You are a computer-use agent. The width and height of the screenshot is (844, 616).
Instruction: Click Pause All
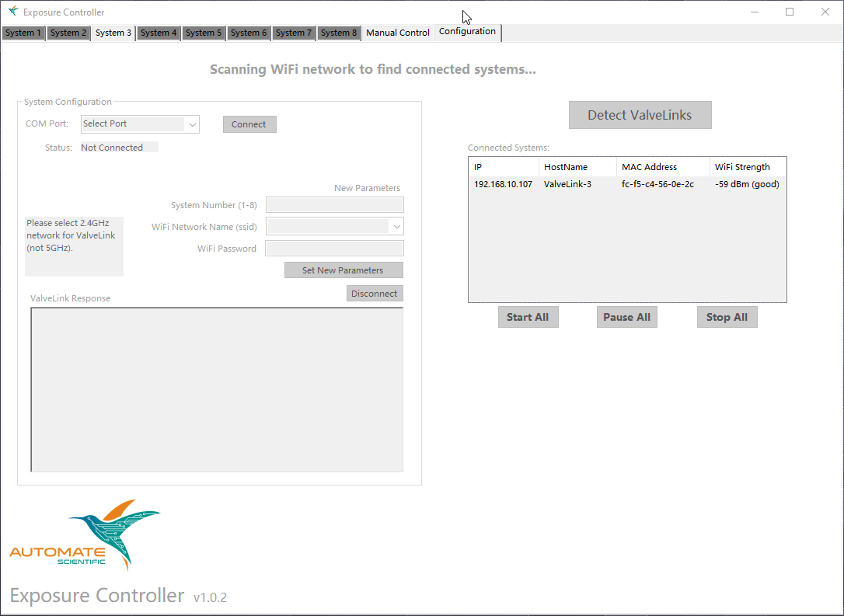pyautogui.click(x=626, y=316)
